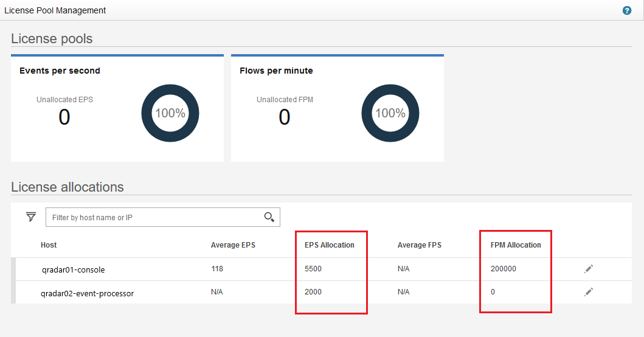
Task: Focus the Filter by host name field
Action: pos(162,217)
